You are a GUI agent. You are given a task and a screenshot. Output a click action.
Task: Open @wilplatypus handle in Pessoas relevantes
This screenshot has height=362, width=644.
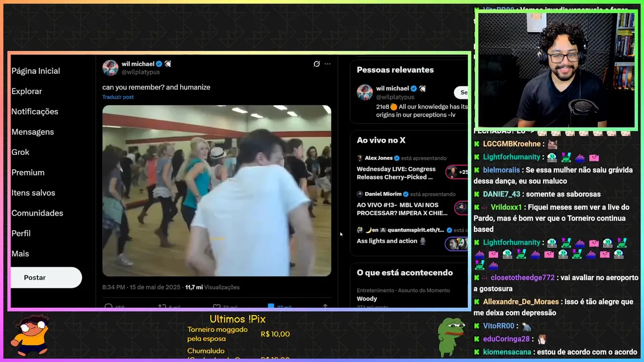tap(395, 97)
